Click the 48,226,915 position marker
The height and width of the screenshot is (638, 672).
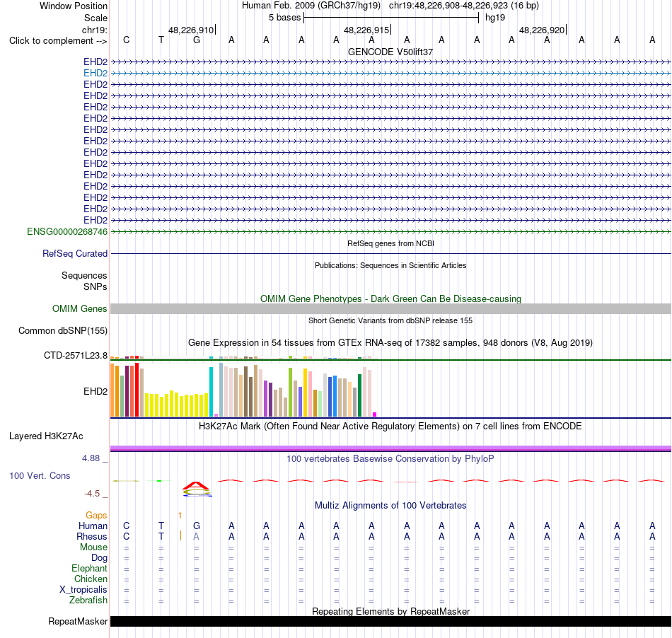[x=367, y=30]
